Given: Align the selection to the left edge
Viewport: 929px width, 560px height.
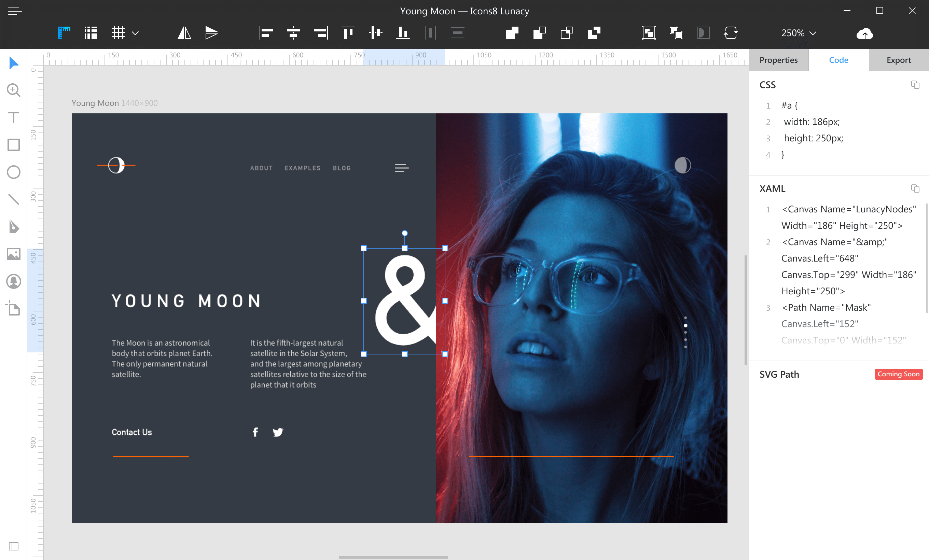Looking at the screenshot, I should tap(266, 33).
